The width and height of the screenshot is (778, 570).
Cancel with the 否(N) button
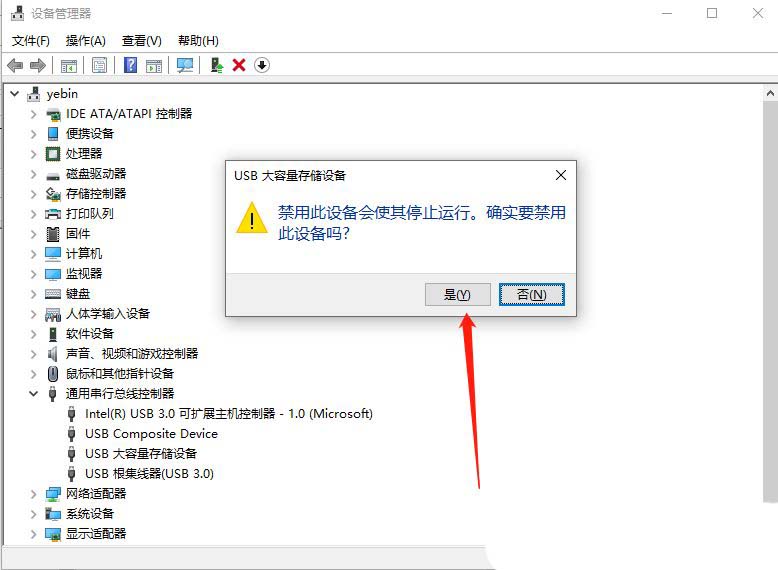(x=531, y=295)
